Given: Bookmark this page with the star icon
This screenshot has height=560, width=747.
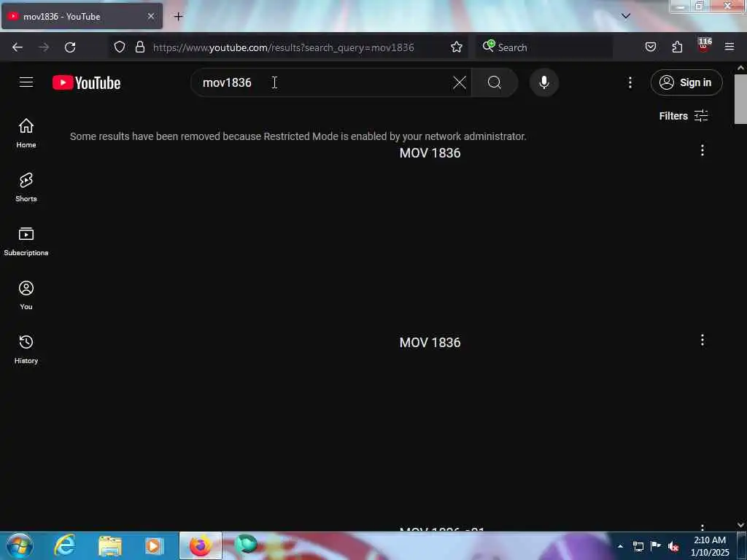Looking at the screenshot, I should tap(457, 47).
